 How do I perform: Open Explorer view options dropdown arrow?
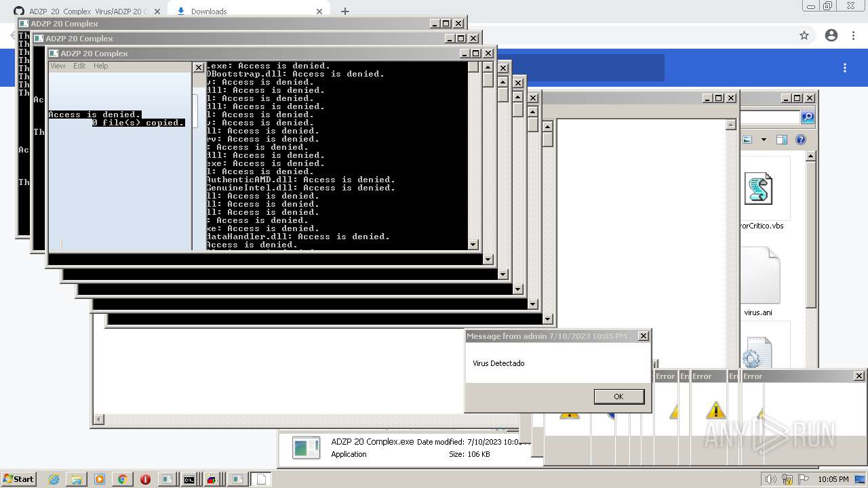(764, 140)
